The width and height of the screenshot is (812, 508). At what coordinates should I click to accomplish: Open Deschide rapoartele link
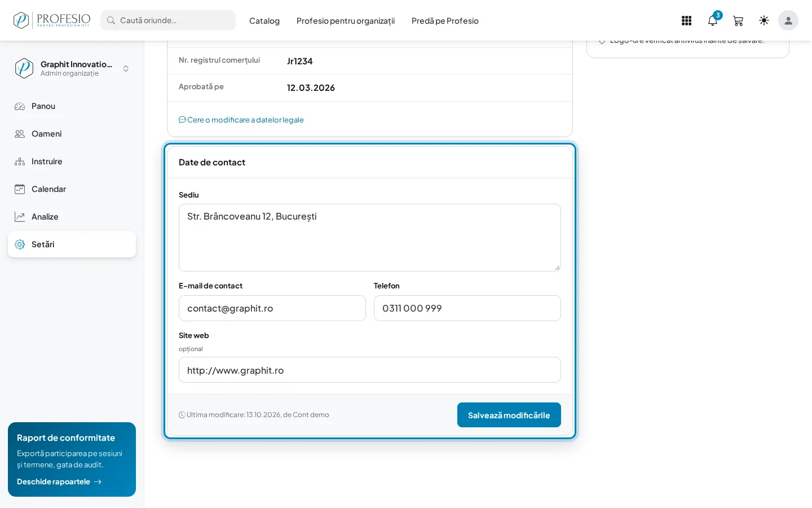pos(59,481)
